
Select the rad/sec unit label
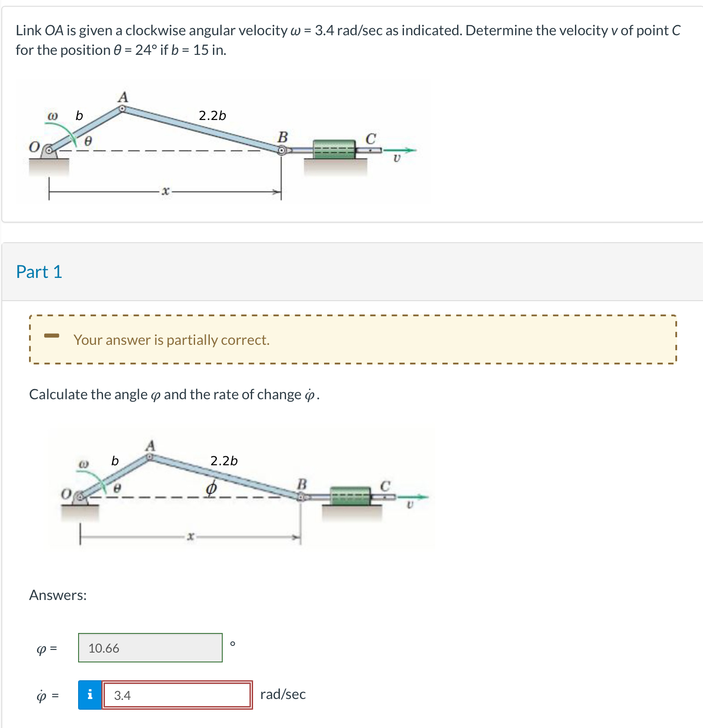click(283, 694)
